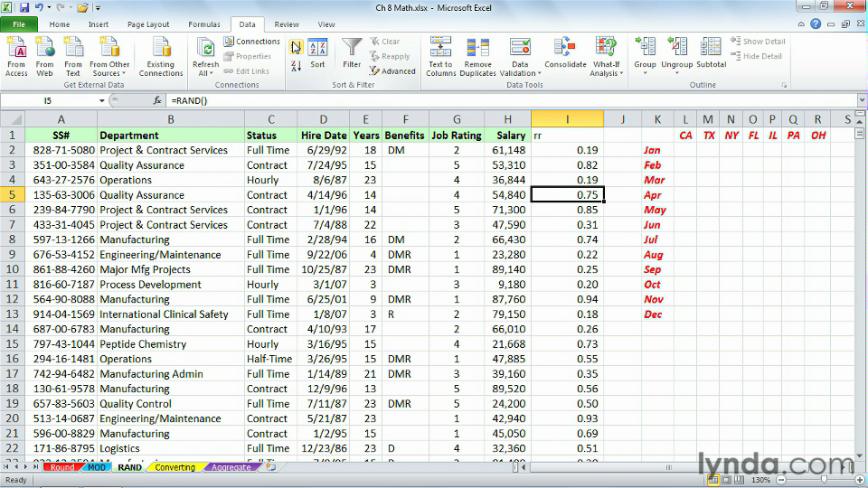868x488 pixels.
Task: Customize the Quick Access Toolbar dropdown
Action: tap(98, 8)
